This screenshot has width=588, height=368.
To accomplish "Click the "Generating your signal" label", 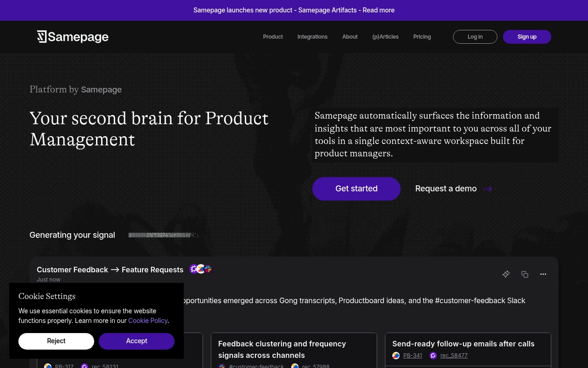I will 72,235.
